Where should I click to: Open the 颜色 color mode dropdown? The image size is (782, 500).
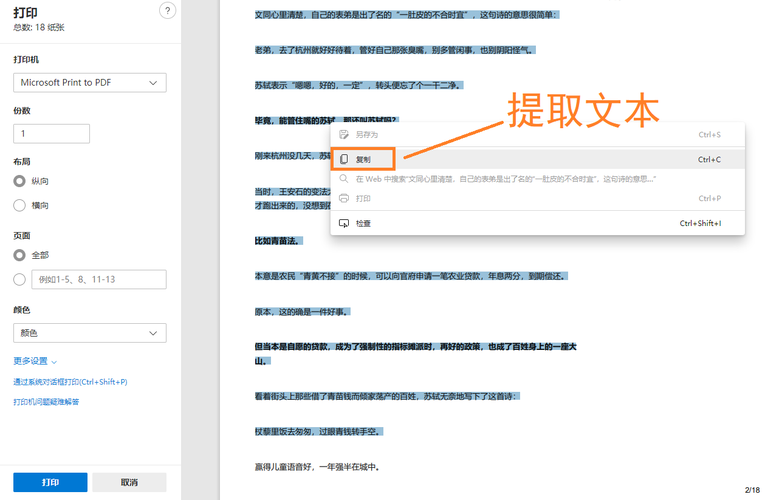click(x=90, y=333)
